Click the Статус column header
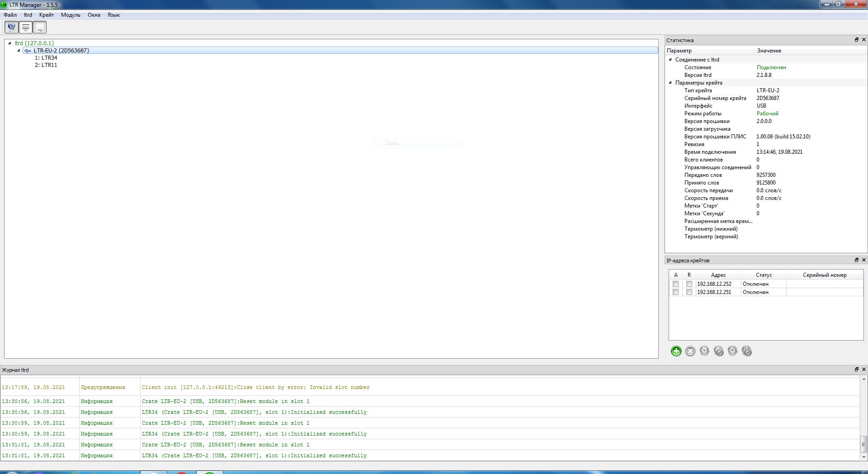 (764, 275)
